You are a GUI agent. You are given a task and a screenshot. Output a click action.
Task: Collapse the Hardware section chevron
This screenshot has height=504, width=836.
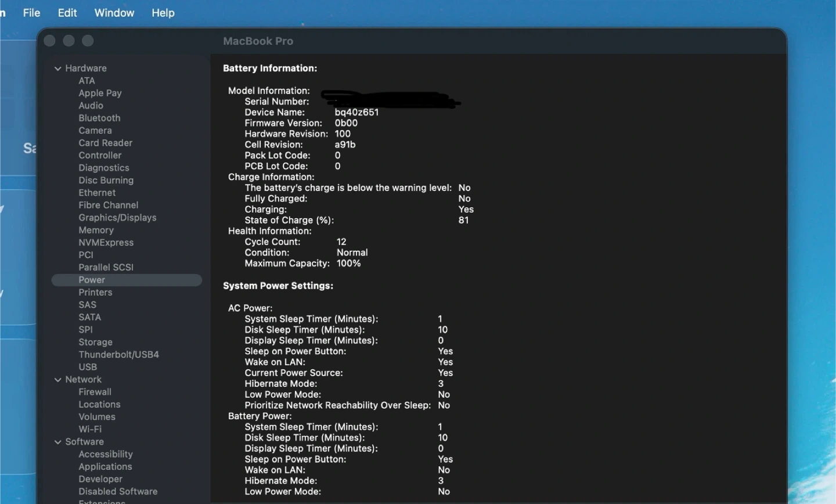pyautogui.click(x=58, y=69)
